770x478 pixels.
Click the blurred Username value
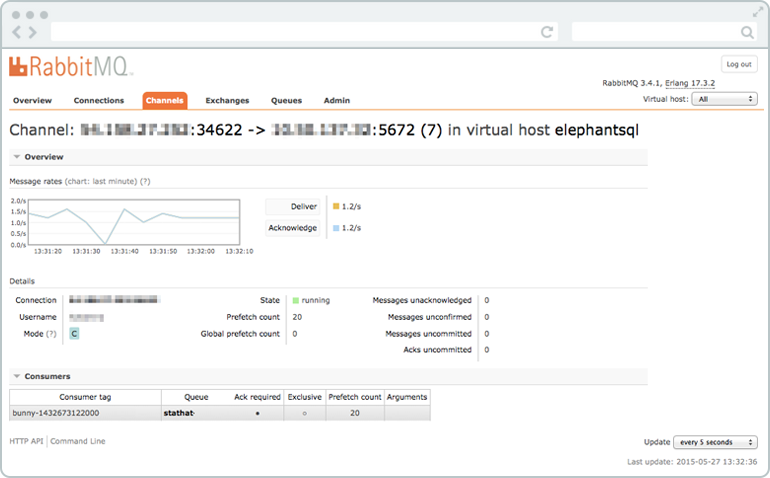click(x=86, y=317)
